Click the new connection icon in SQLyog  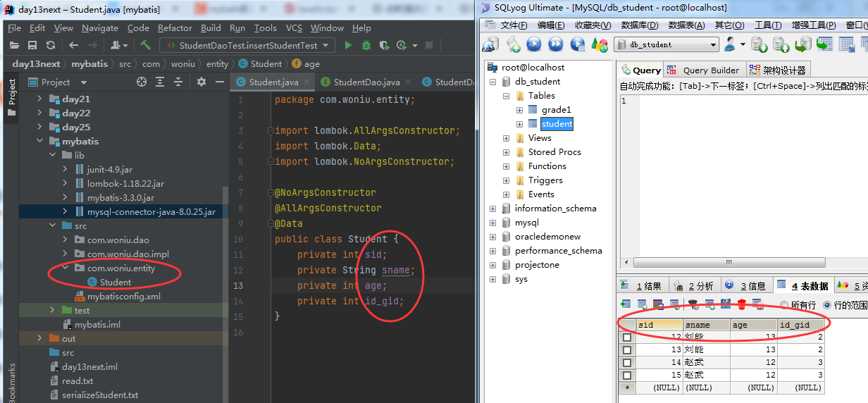(x=491, y=44)
